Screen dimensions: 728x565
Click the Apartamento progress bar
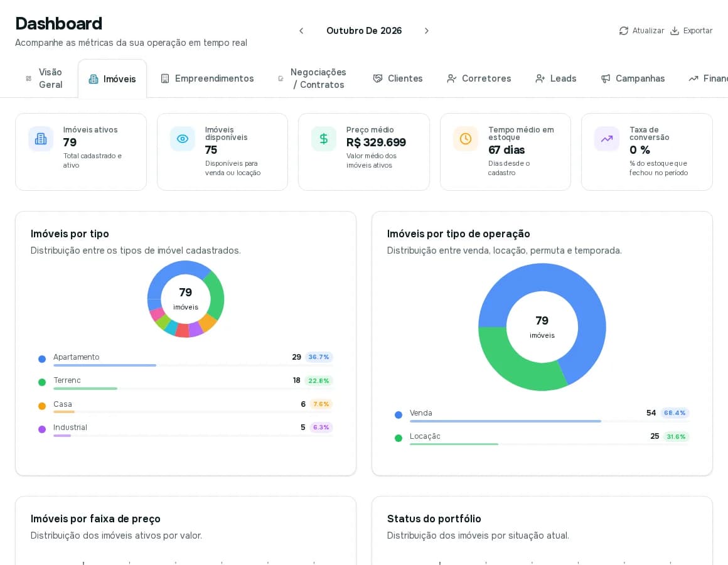pyautogui.click(x=193, y=365)
